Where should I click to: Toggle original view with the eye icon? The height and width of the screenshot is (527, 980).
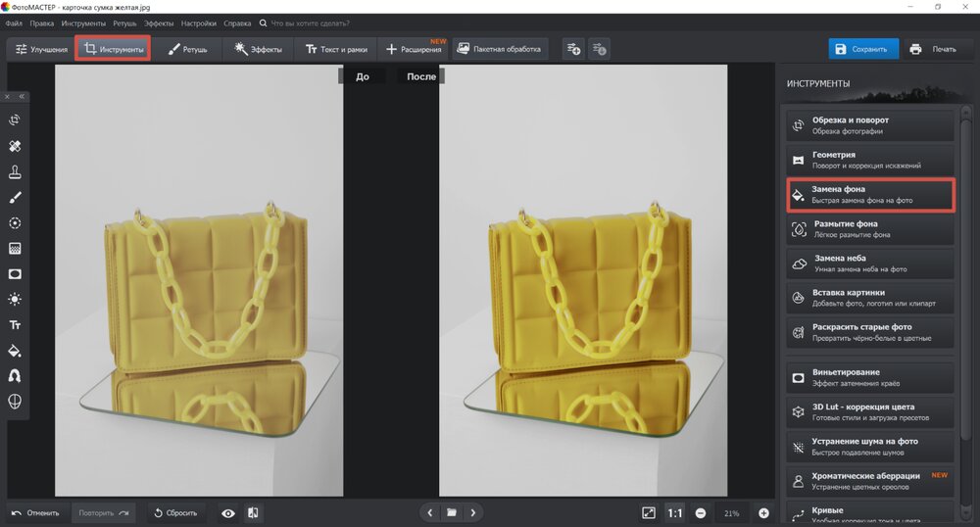228,512
